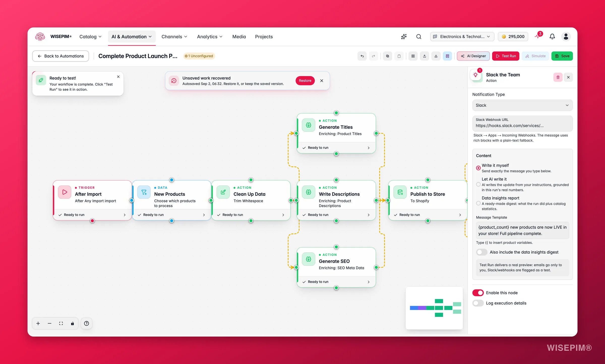Image resolution: width=605 pixels, height=364 pixels.
Task: Select the Data insights report option
Action: 478,203
